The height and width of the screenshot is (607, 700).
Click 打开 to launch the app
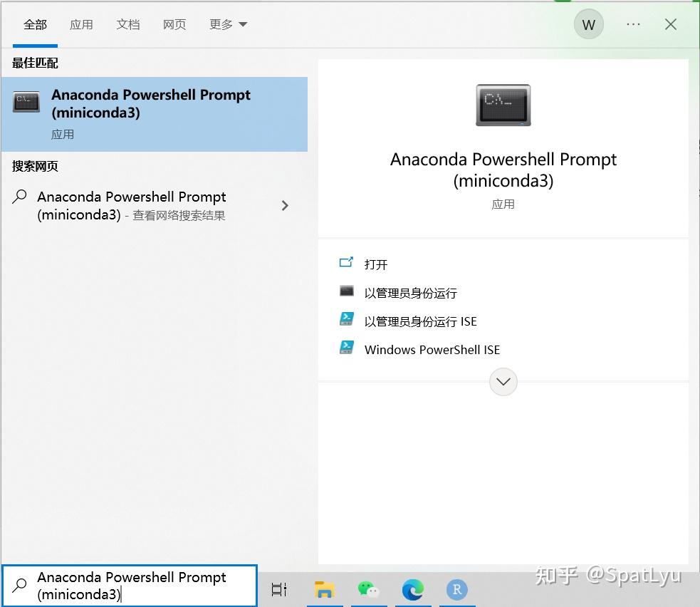375,264
